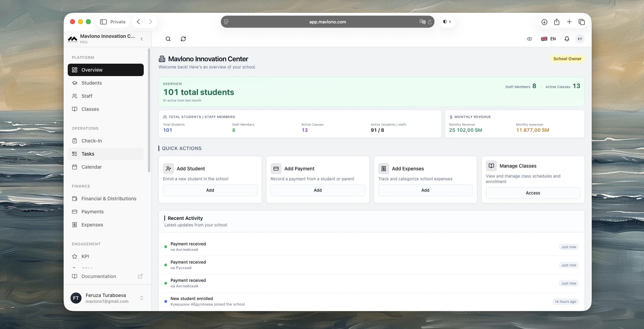Click Access in the Manage Classes card
The height and width of the screenshot is (329, 644).
(533, 193)
